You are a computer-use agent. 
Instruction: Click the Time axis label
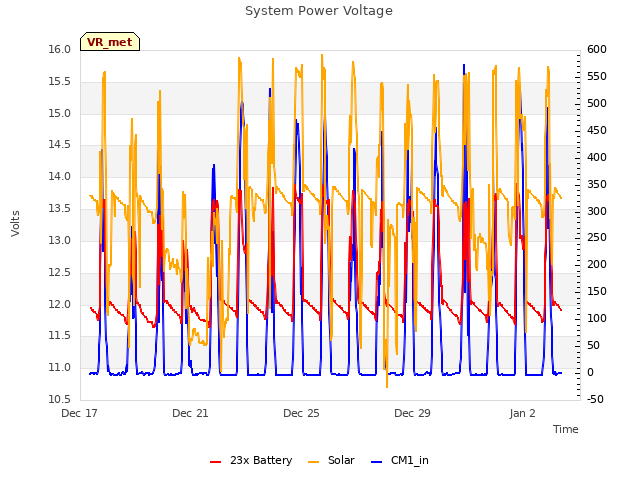565,429
